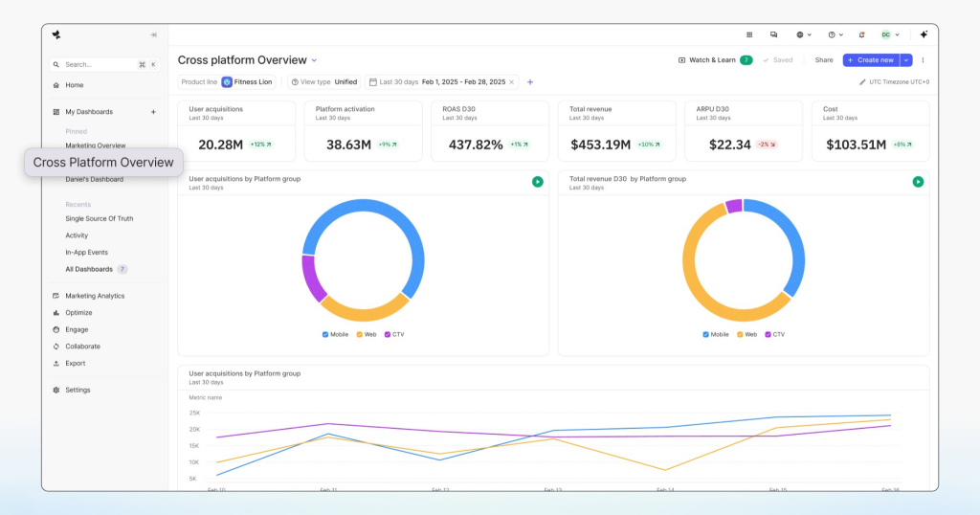Toggle Web legend in Total revenue donut

click(746, 334)
